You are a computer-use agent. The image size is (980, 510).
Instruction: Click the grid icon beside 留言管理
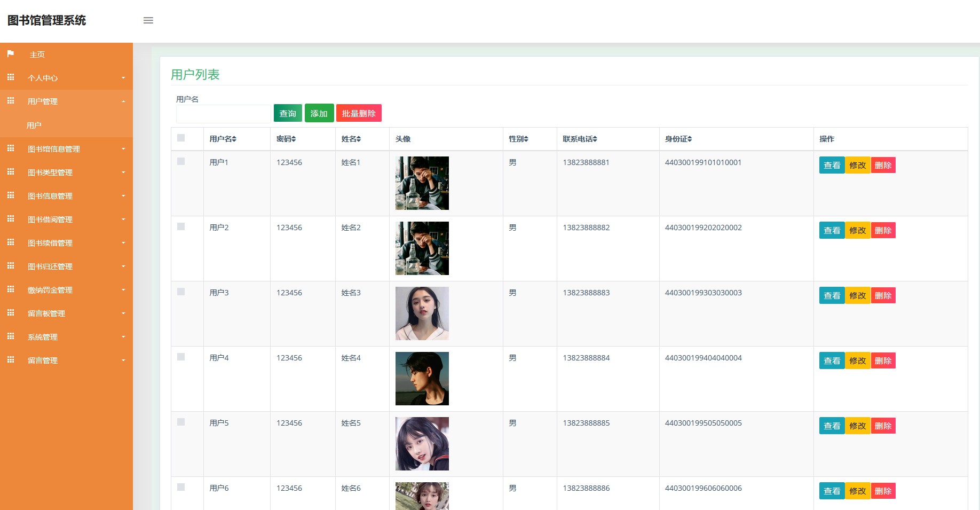pyautogui.click(x=11, y=360)
